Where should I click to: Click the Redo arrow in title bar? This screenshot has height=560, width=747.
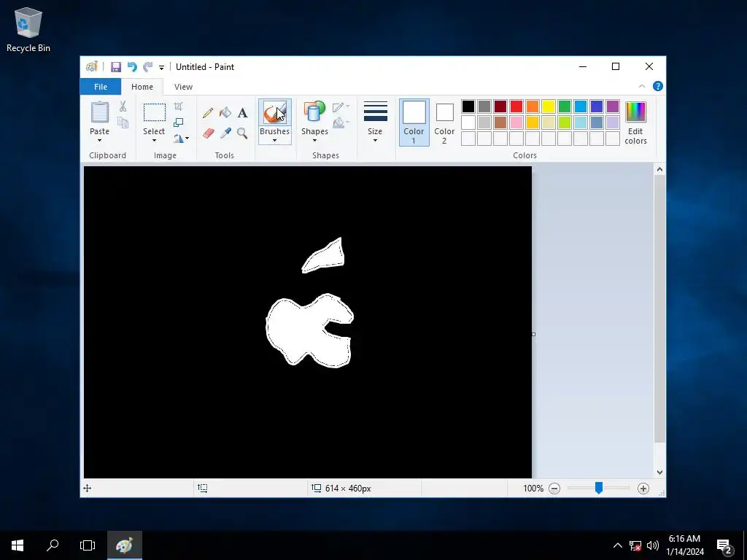tap(148, 67)
